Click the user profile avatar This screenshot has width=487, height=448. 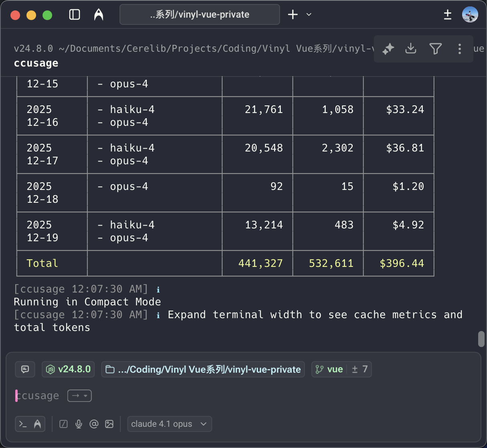[470, 15]
